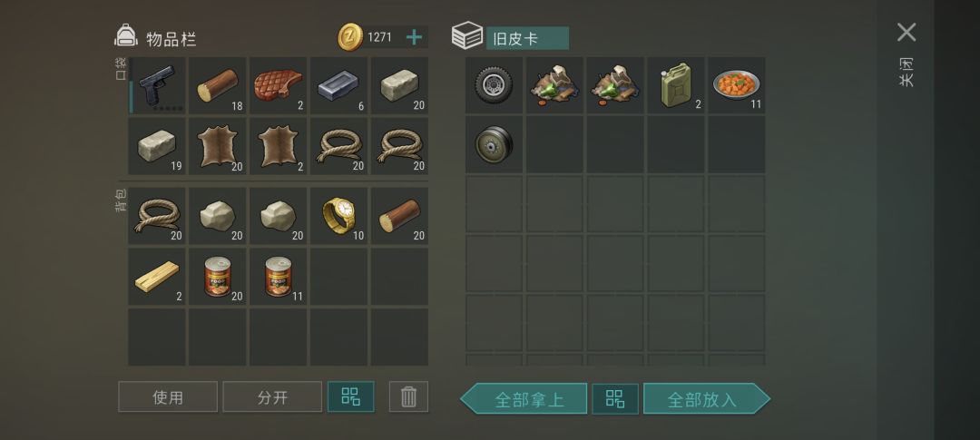Viewport: 980px width, 440px height.
Task: Click the trash bin delete icon
Action: point(408,396)
